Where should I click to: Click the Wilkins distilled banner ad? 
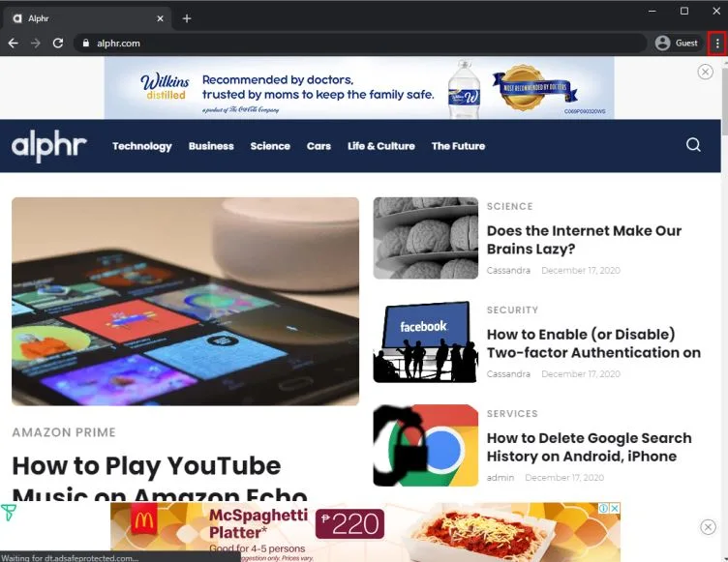[x=359, y=88]
